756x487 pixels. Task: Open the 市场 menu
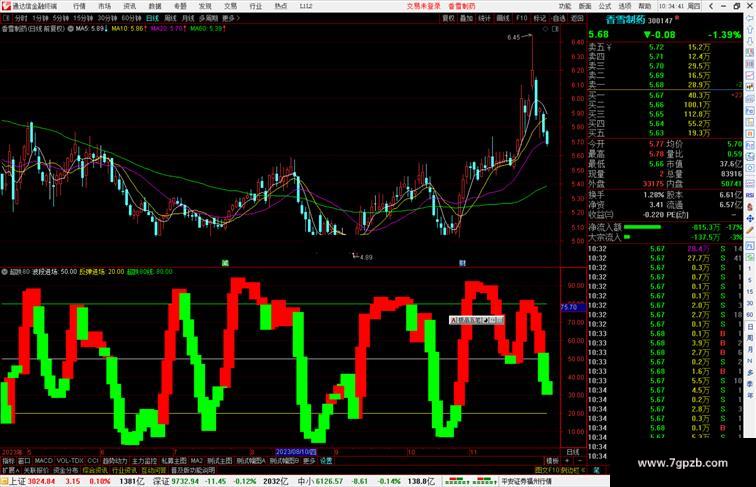coord(105,6)
